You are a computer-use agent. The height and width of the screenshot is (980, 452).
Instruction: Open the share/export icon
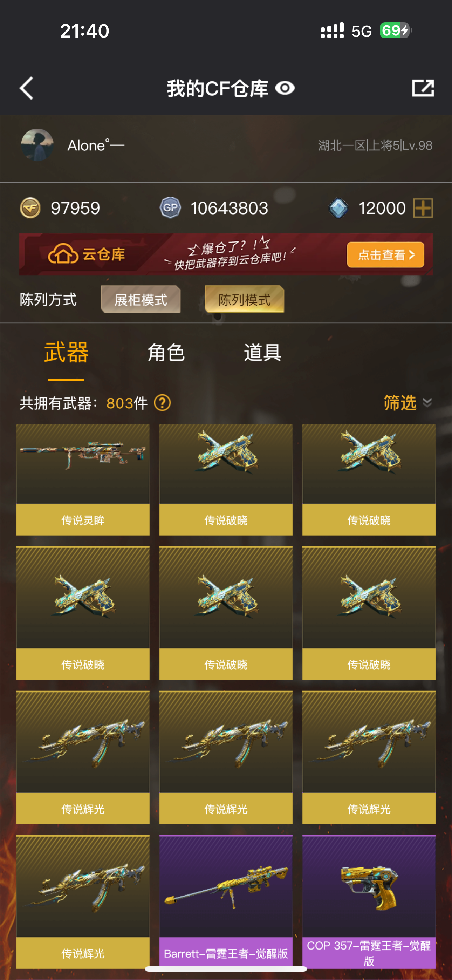tap(423, 88)
